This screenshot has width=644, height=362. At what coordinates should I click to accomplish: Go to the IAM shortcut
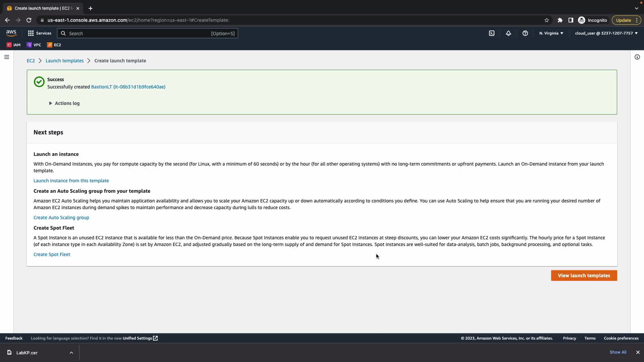pyautogui.click(x=14, y=45)
